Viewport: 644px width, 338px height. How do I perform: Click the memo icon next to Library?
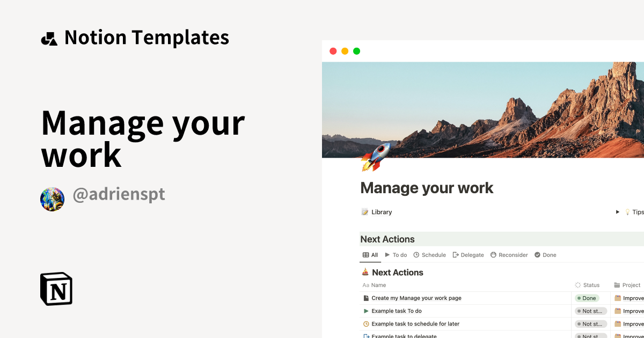pyautogui.click(x=364, y=212)
